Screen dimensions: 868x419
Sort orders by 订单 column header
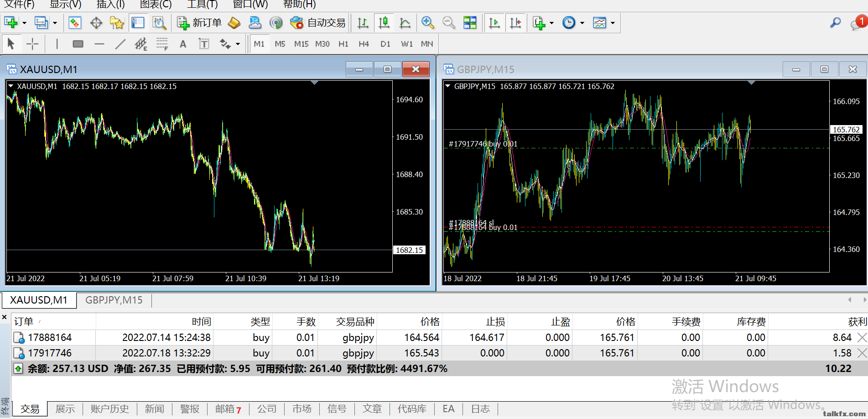point(53,322)
